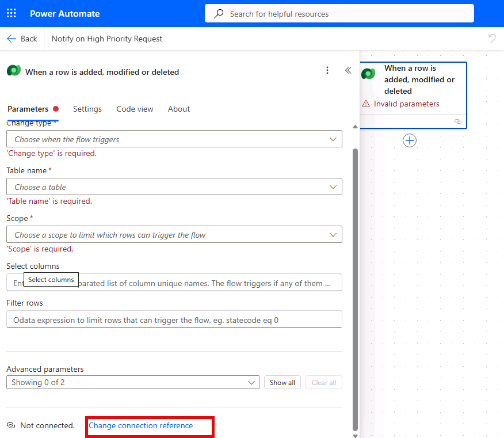504x438 pixels.
Task: Switch to the Settings tab
Action: point(87,109)
